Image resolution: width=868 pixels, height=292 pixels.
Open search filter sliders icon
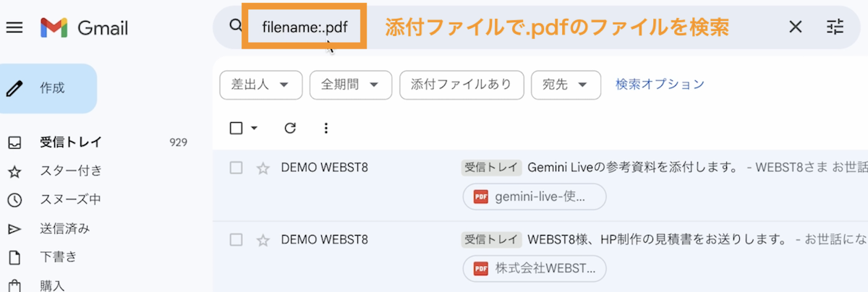(x=835, y=27)
